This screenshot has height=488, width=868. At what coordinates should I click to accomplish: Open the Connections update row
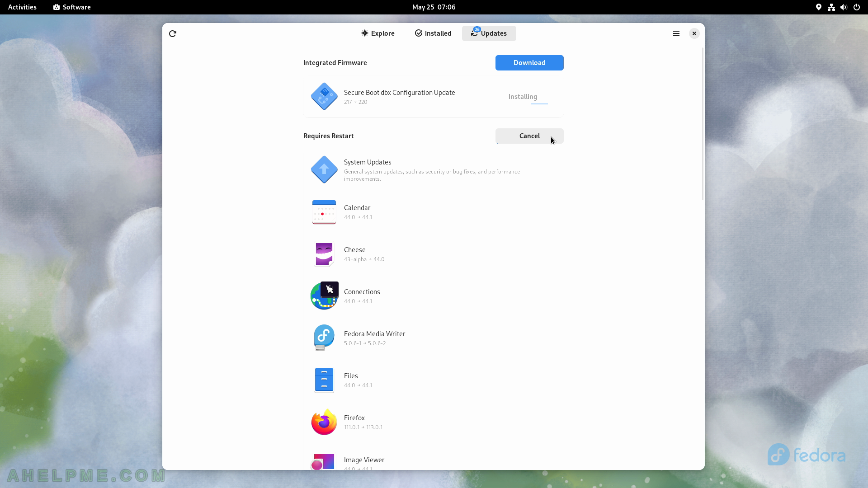tap(434, 296)
